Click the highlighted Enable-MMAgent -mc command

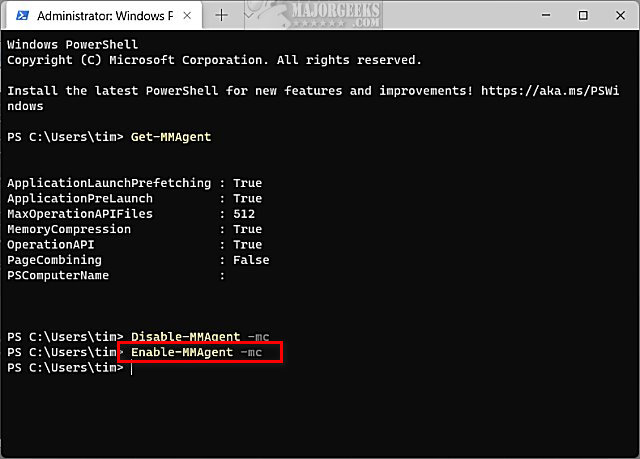200,352
